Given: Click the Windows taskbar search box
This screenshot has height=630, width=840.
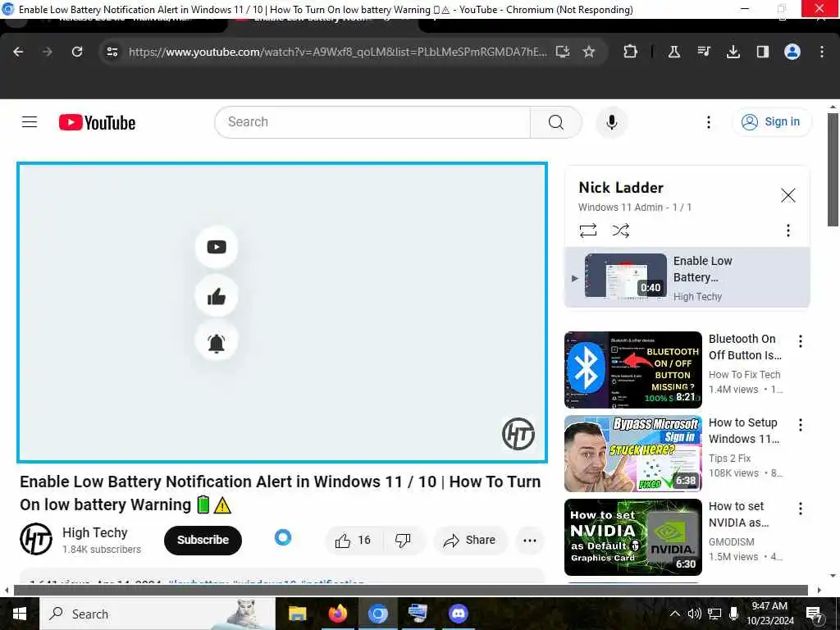Looking at the screenshot, I should click(x=157, y=614).
